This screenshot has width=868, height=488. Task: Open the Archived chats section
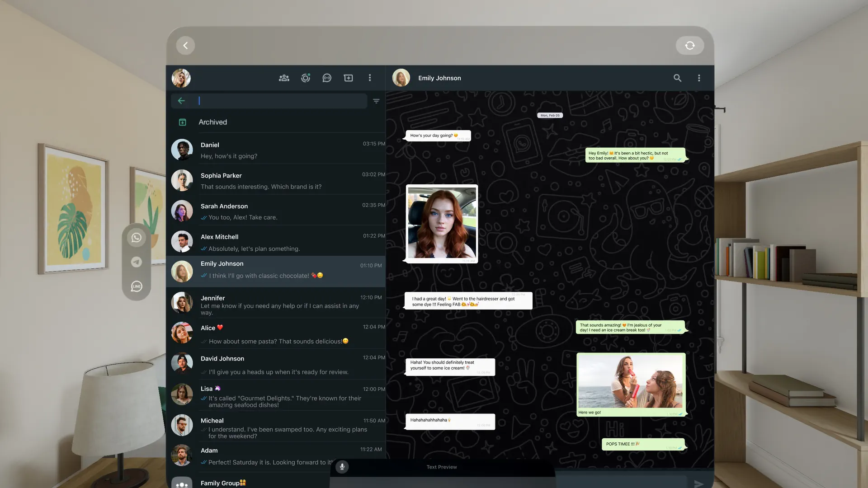click(x=212, y=122)
